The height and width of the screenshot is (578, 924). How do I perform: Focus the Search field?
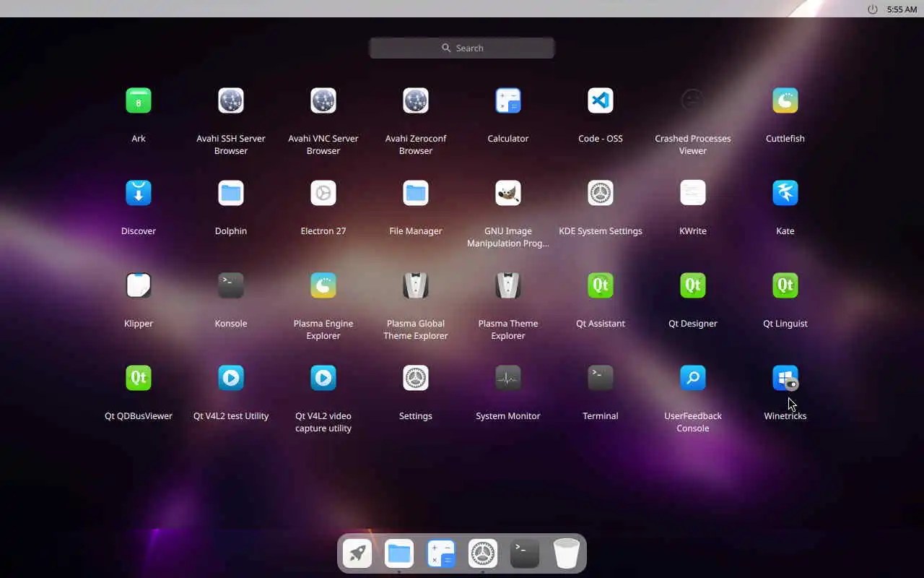tap(462, 48)
